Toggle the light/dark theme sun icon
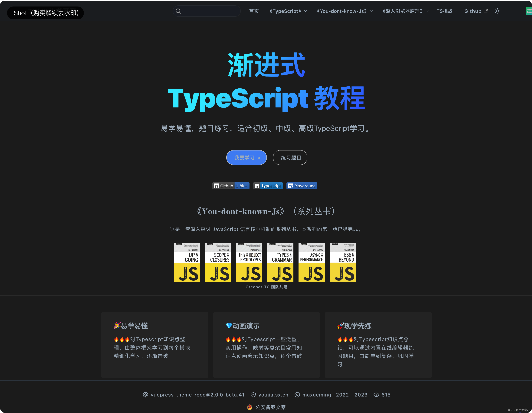Image resolution: width=532 pixels, height=413 pixels. tap(497, 11)
